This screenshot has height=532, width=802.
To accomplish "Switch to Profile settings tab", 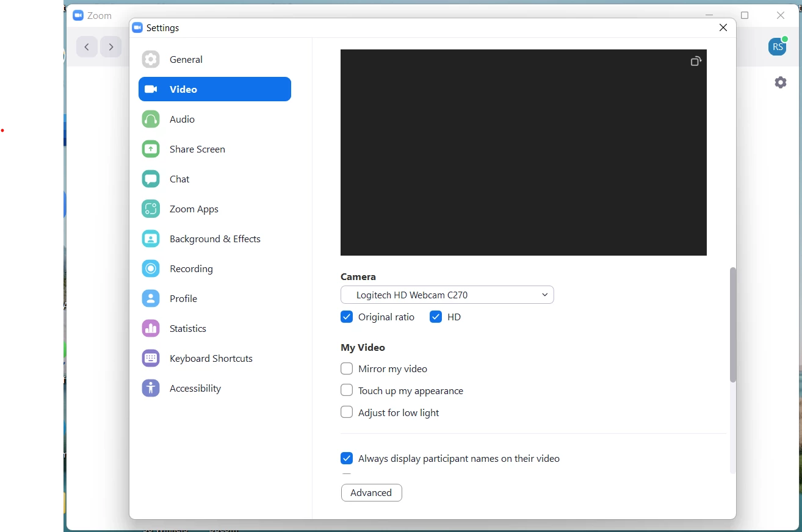I will [215, 298].
